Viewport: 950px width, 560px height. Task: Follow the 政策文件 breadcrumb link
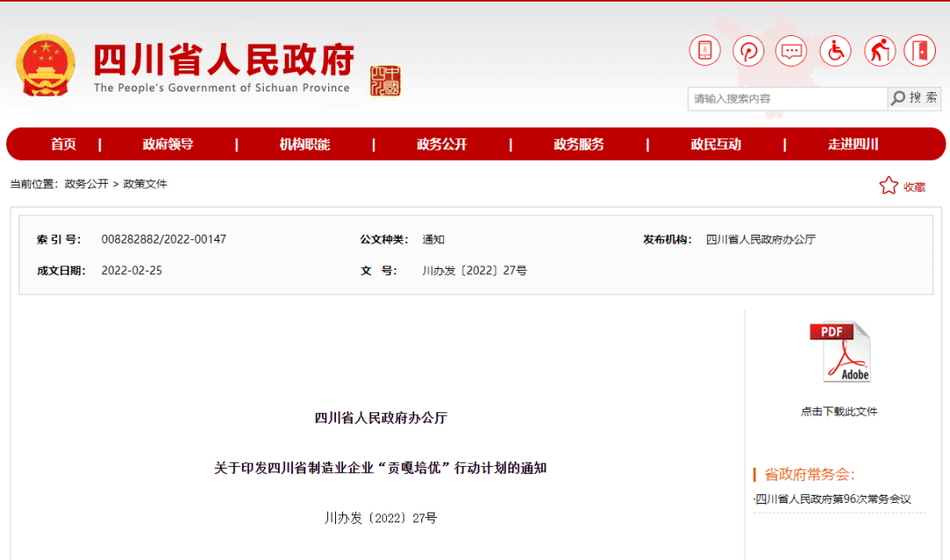coord(145,184)
